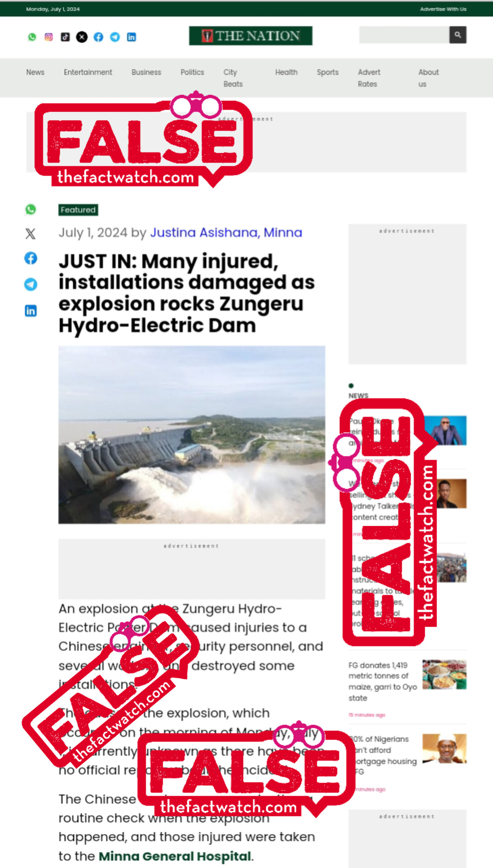
Task: Click The Nation logo
Action: pos(251,36)
